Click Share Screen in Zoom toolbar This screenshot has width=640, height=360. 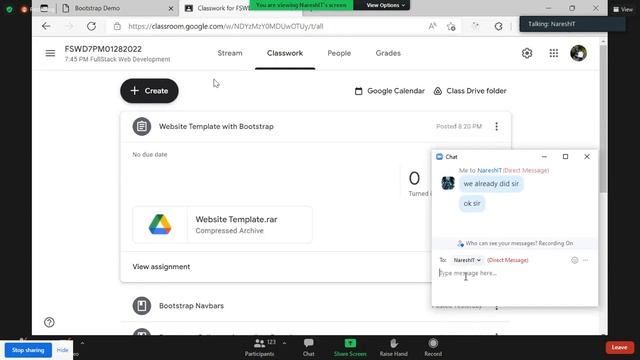[x=350, y=348]
